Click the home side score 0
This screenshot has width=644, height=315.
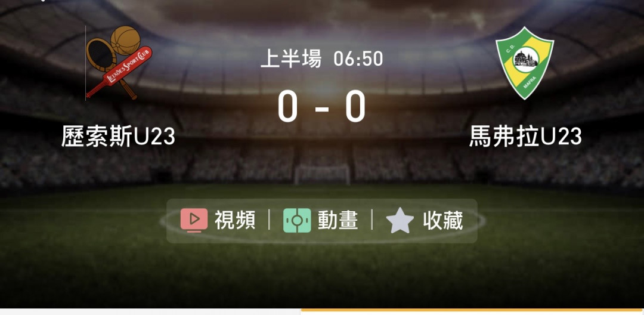287,106
